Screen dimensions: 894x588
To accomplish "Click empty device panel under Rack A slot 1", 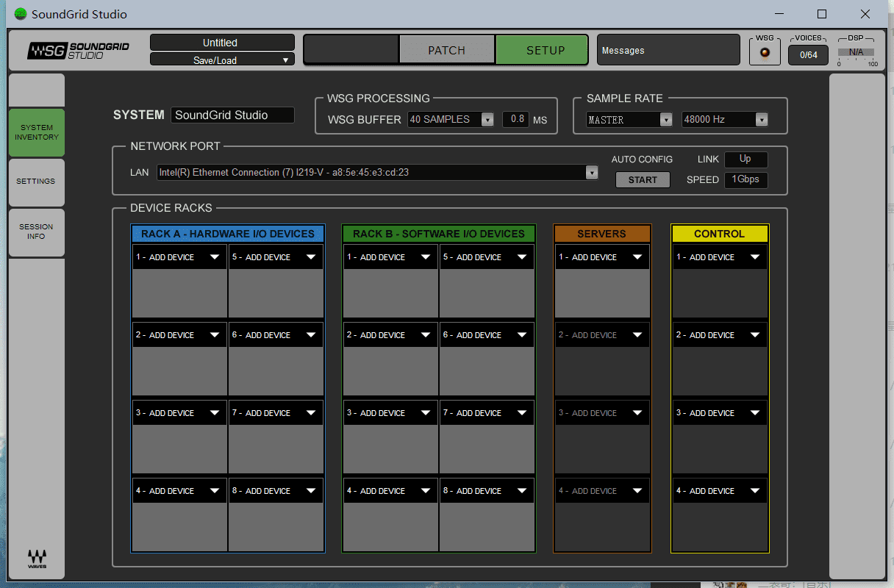I will (179, 293).
